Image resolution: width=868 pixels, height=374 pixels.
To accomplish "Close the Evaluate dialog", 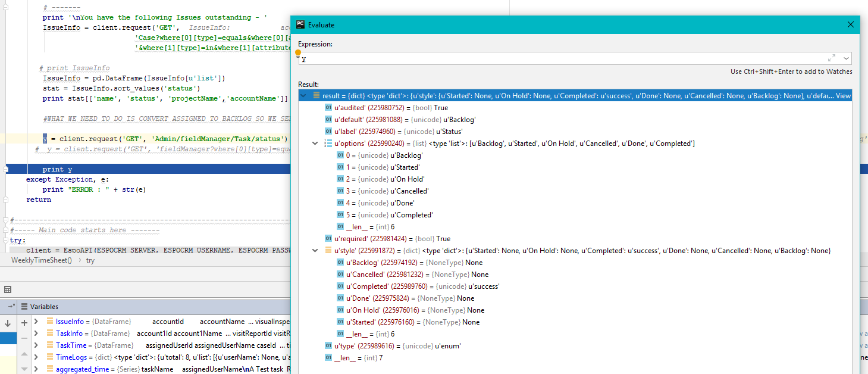I will click(851, 25).
